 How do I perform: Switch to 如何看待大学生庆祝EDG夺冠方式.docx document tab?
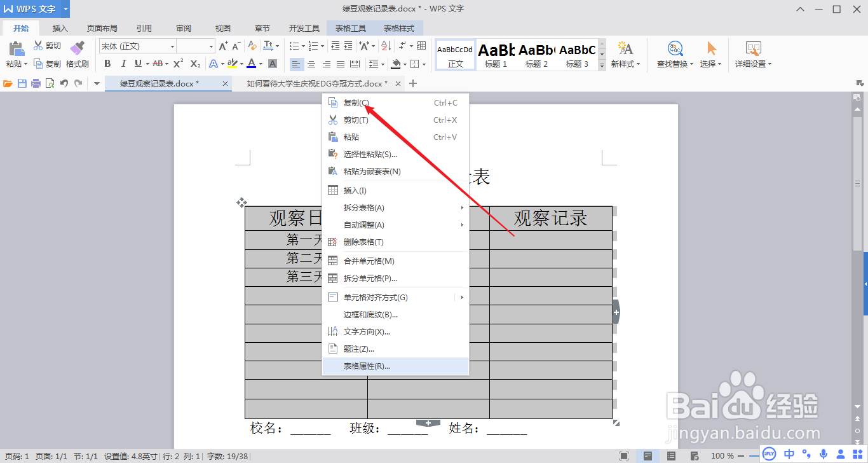point(317,83)
